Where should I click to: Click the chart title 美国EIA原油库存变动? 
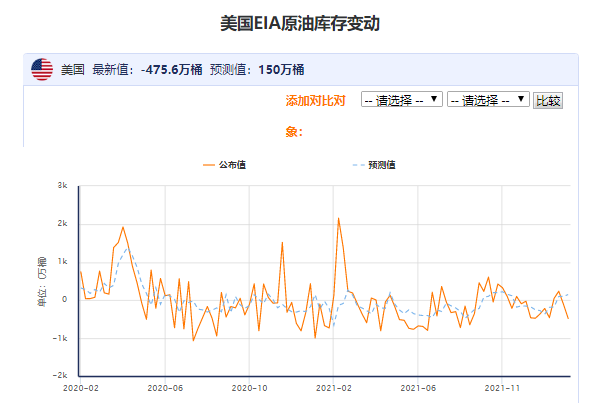coord(300,23)
